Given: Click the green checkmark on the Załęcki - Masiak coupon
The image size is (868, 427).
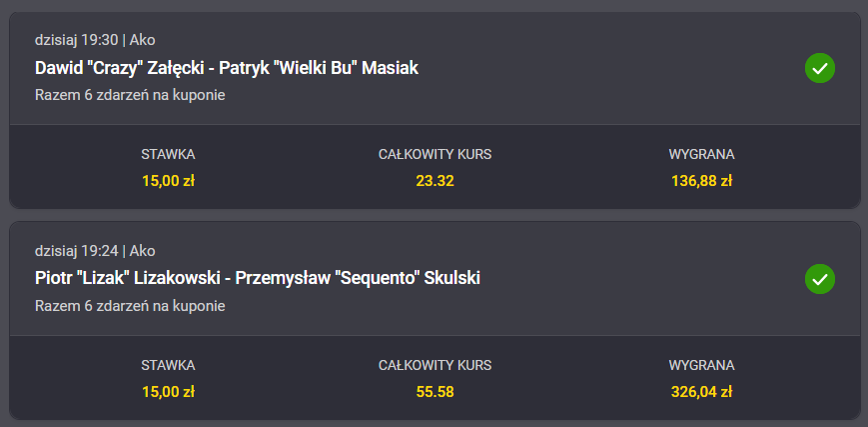Looking at the screenshot, I should tap(819, 68).
